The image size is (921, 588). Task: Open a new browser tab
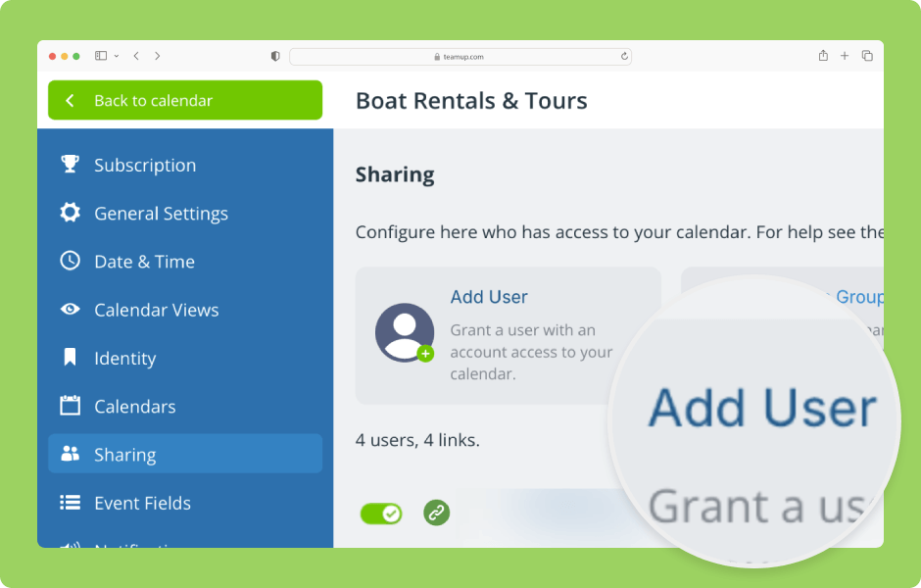tap(845, 56)
